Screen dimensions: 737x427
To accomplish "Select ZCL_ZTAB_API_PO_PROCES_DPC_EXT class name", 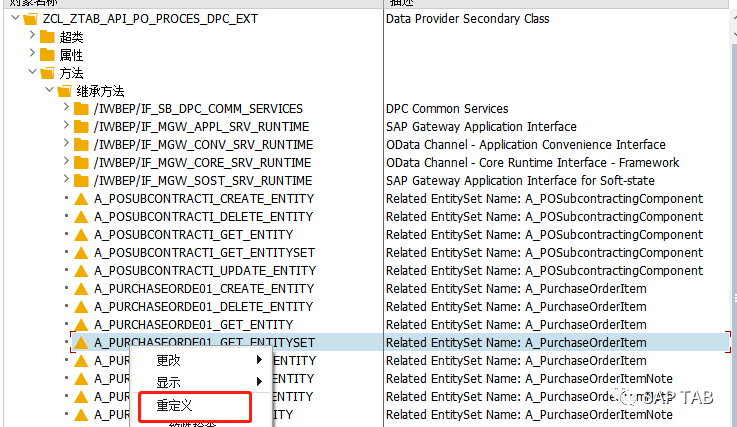I will [x=150, y=19].
